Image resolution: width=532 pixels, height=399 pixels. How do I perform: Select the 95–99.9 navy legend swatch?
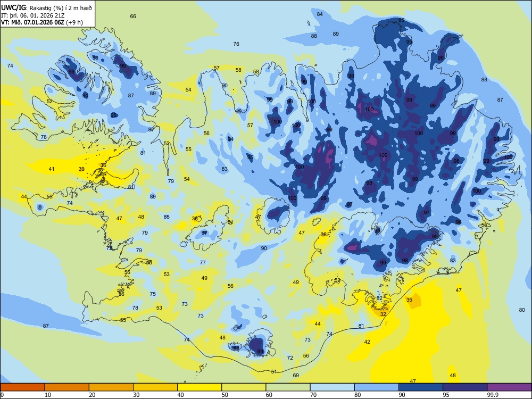[x=465, y=387]
